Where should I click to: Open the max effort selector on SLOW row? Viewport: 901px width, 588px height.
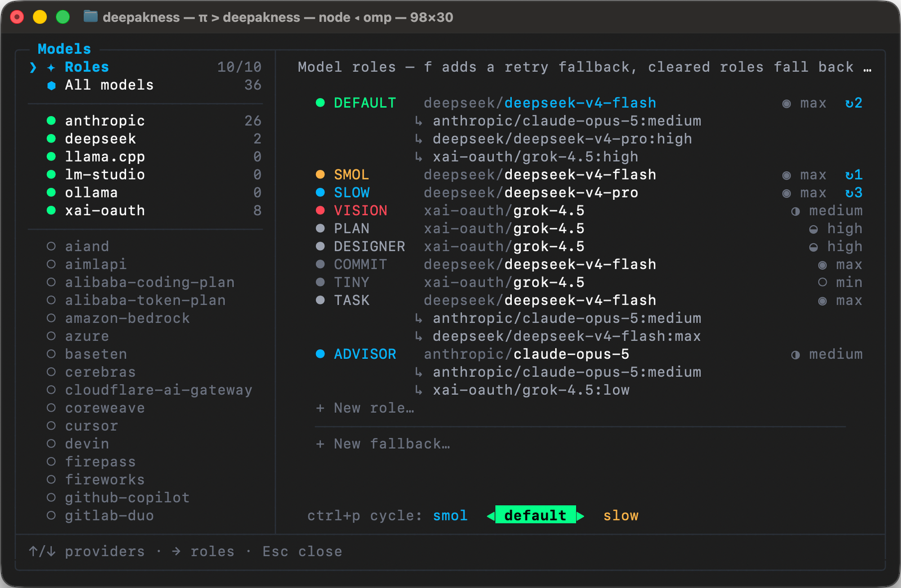click(x=804, y=193)
